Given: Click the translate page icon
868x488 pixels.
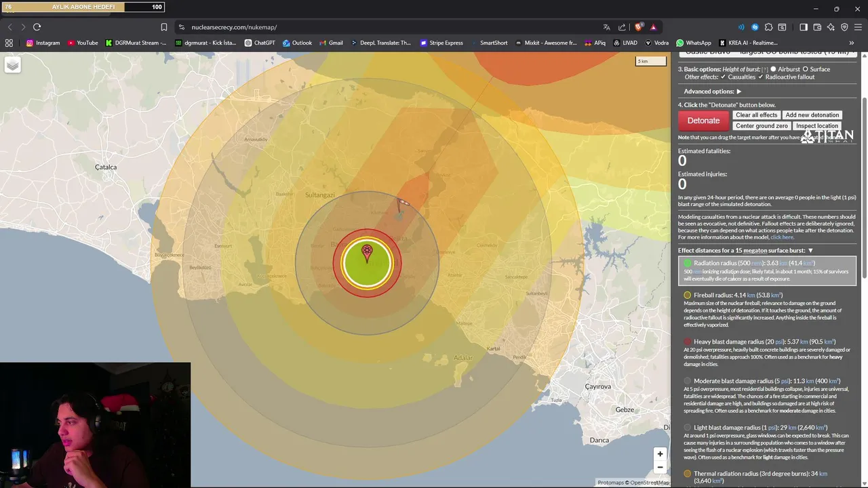Looking at the screenshot, I should point(606,27).
